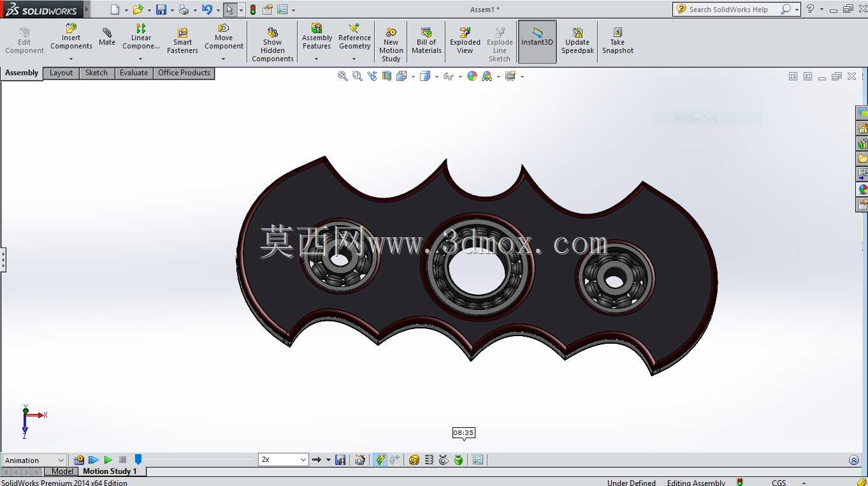Stop the animation playback
The width and height of the screenshot is (868, 486).
(x=122, y=460)
